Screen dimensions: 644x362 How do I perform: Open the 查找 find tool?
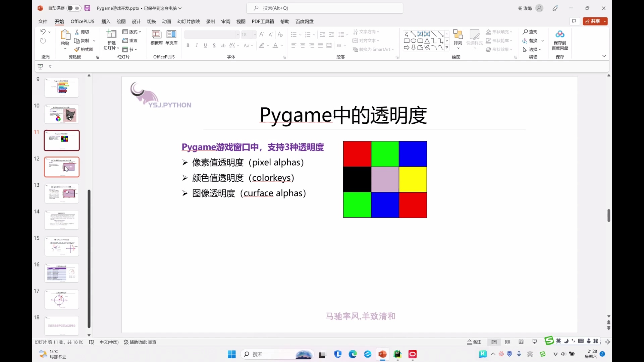pos(530,32)
